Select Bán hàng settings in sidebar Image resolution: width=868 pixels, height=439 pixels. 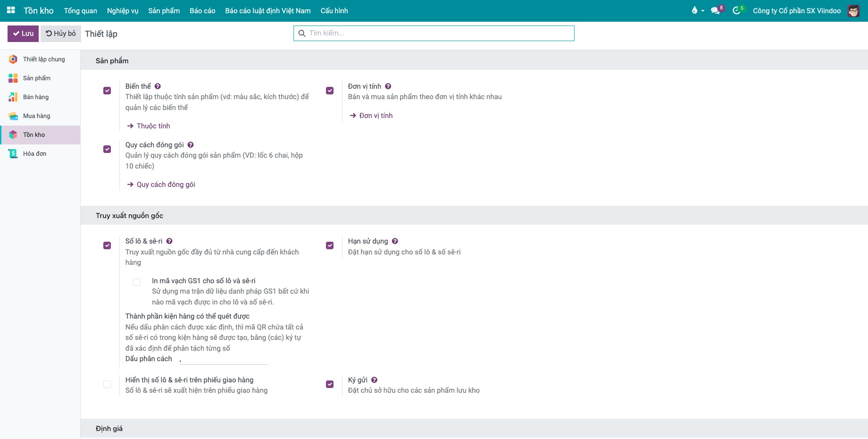click(40, 97)
